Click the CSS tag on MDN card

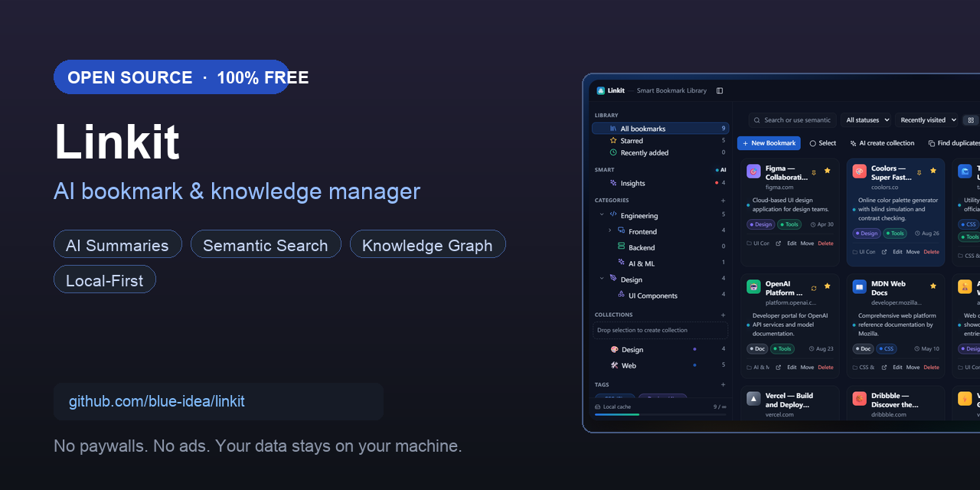coord(886,348)
